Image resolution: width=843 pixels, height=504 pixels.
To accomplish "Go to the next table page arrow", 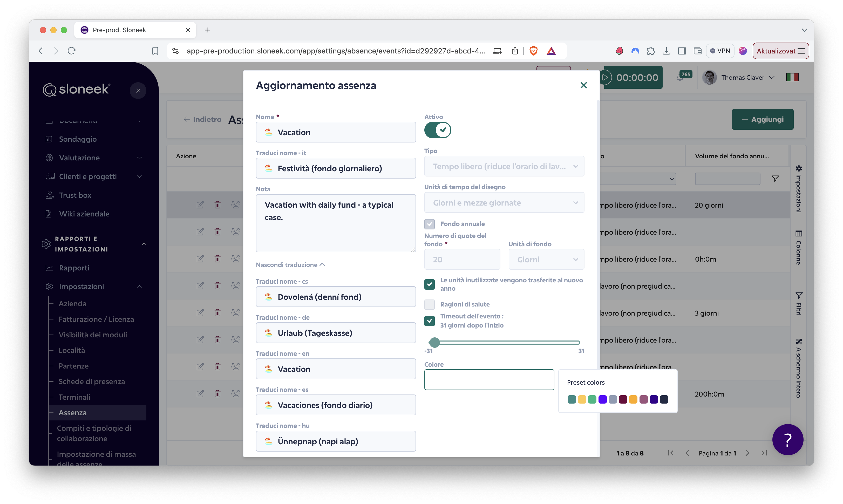I will (747, 453).
